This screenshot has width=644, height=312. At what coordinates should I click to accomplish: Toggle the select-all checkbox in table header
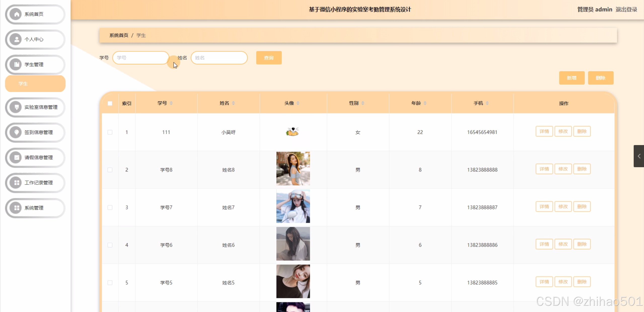[x=110, y=103]
